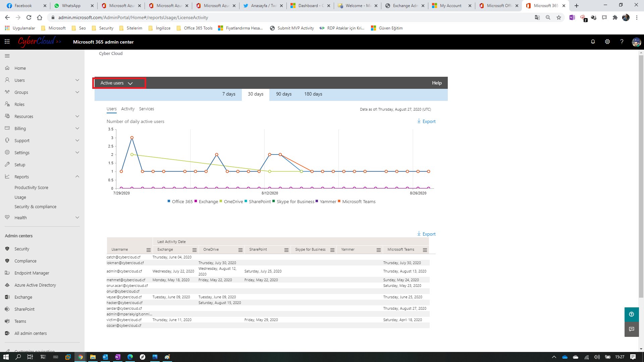
Task: Click the page vertical scrollbar
Action: (641, 176)
